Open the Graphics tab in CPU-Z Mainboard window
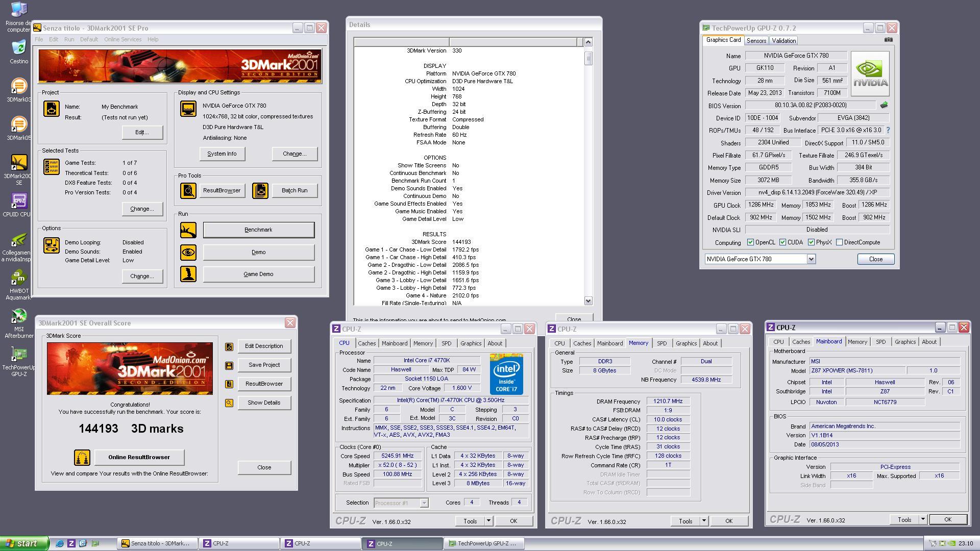The height and width of the screenshot is (551, 980). click(905, 342)
